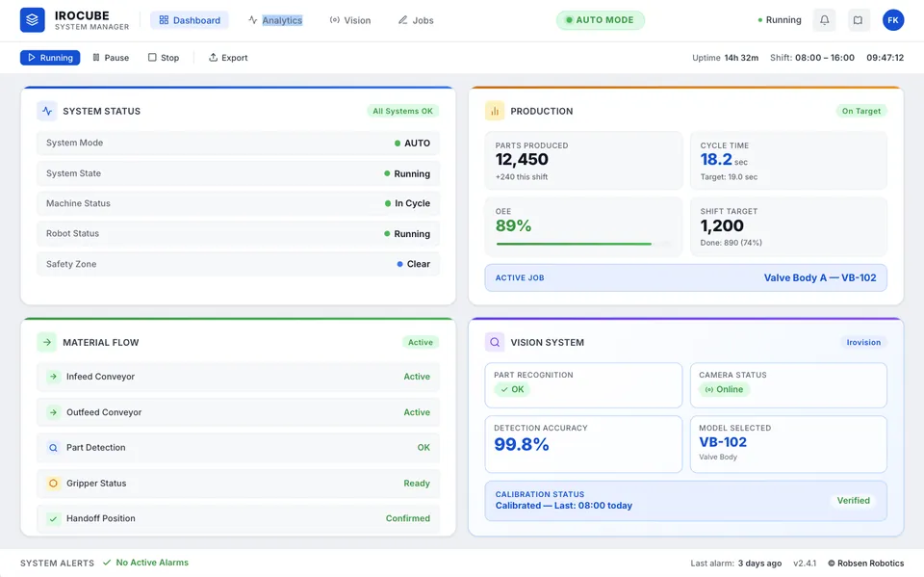Viewport: 924px width, 577px height.
Task: Click Detection Accuracy 99.8% value
Action: pyautogui.click(x=522, y=444)
